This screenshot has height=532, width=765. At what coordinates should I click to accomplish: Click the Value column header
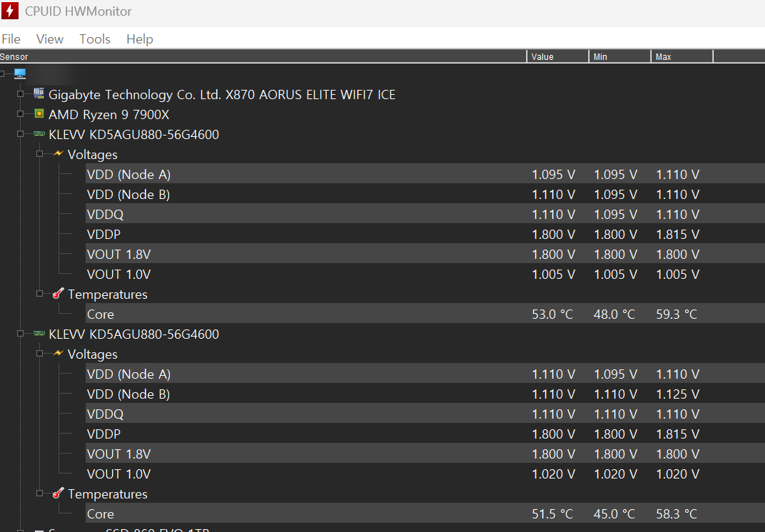557,56
